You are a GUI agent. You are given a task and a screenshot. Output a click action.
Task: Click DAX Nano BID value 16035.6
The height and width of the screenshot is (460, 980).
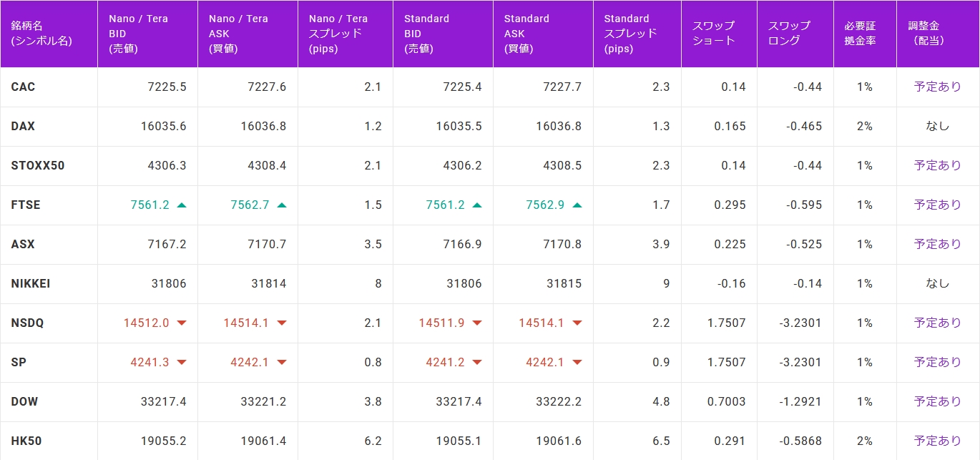(x=164, y=126)
